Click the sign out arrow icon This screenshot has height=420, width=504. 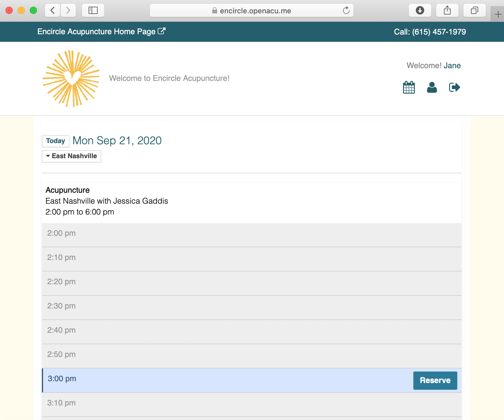[455, 88]
